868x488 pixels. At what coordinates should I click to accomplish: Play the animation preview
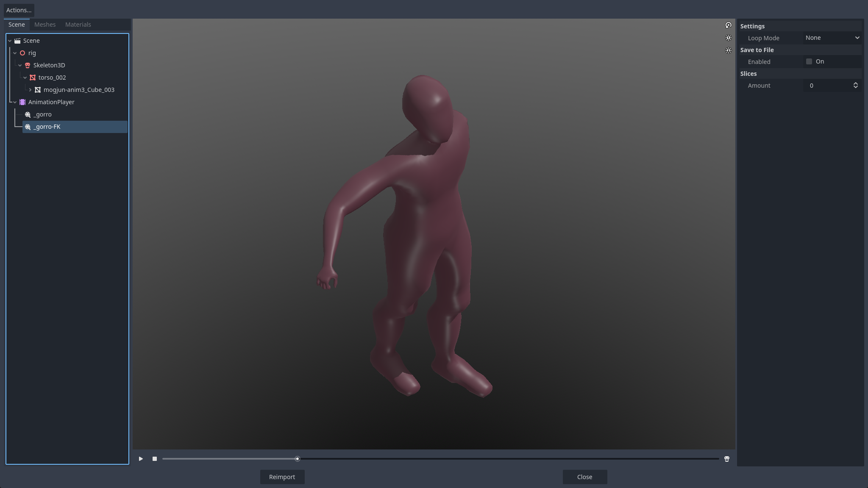pyautogui.click(x=141, y=459)
